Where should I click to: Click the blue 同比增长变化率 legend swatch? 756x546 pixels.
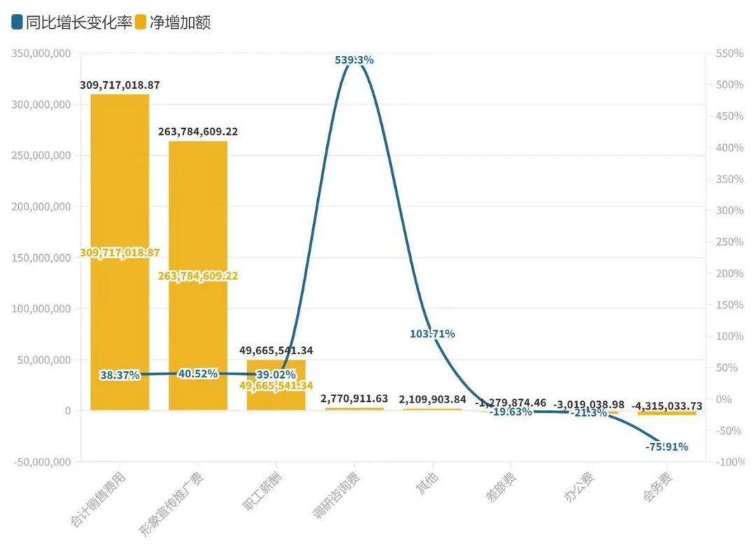click(17, 22)
